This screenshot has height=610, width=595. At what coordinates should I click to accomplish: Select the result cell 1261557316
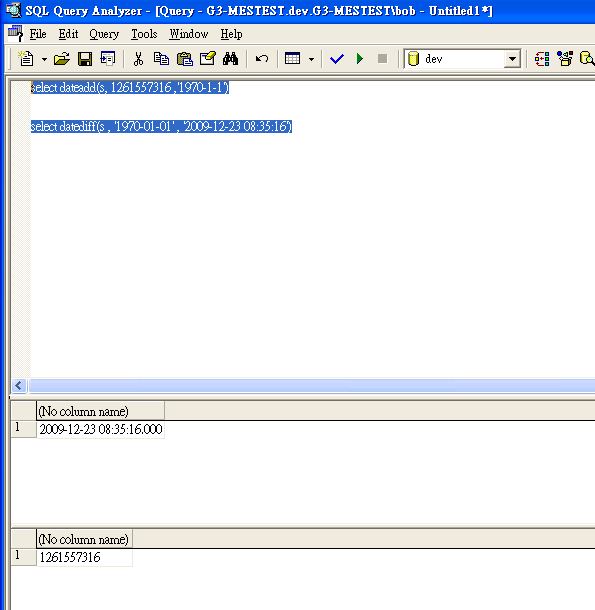(84, 557)
